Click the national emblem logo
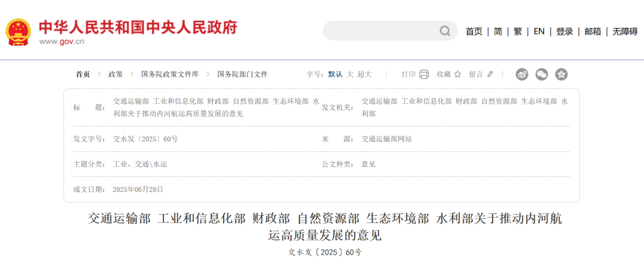 click(18, 31)
